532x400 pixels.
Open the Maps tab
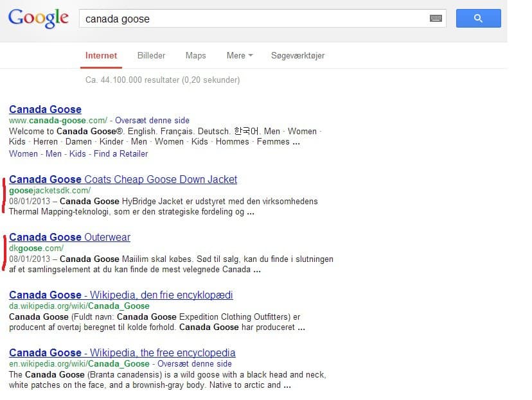(195, 56)
